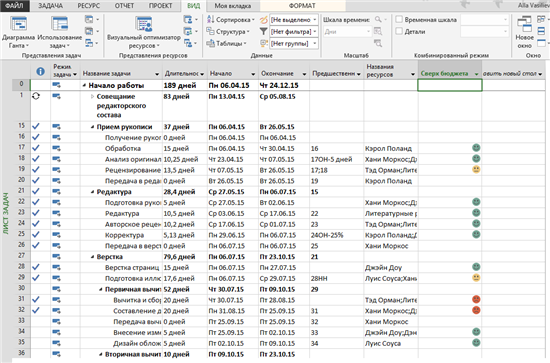Click the yellow smiley in Рецензирование row

[x=476, y=169]
